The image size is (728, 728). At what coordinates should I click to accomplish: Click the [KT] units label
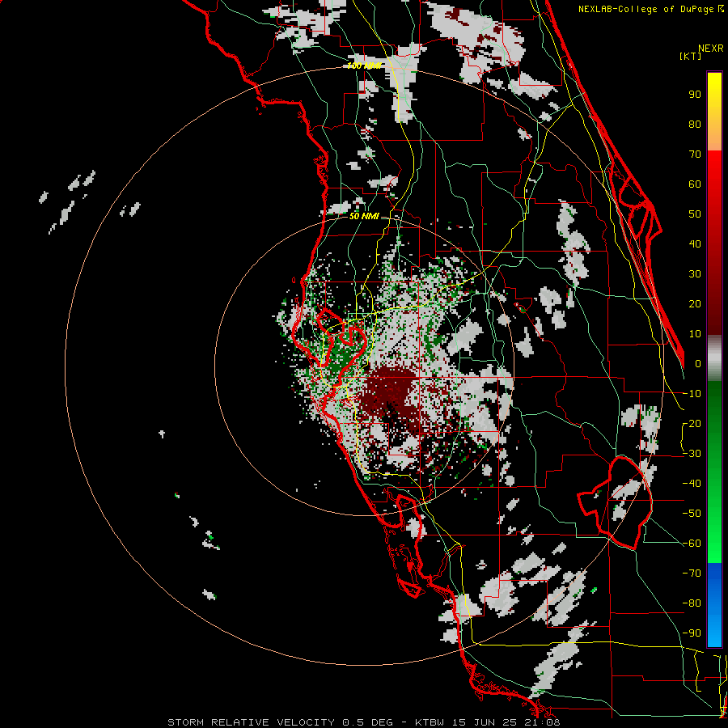pyautogui.click(x=691, y=57)
